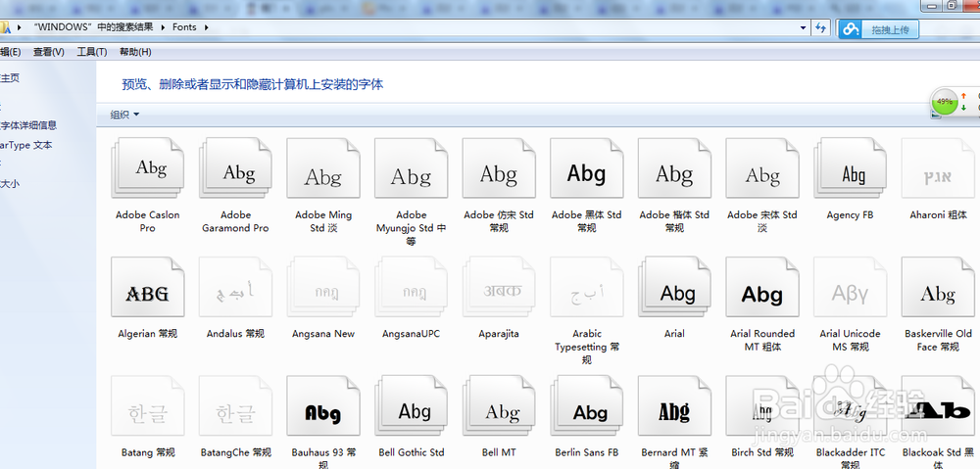
Task: Expand the arrow after Fonts in the path
Action: tap(206, 27)
